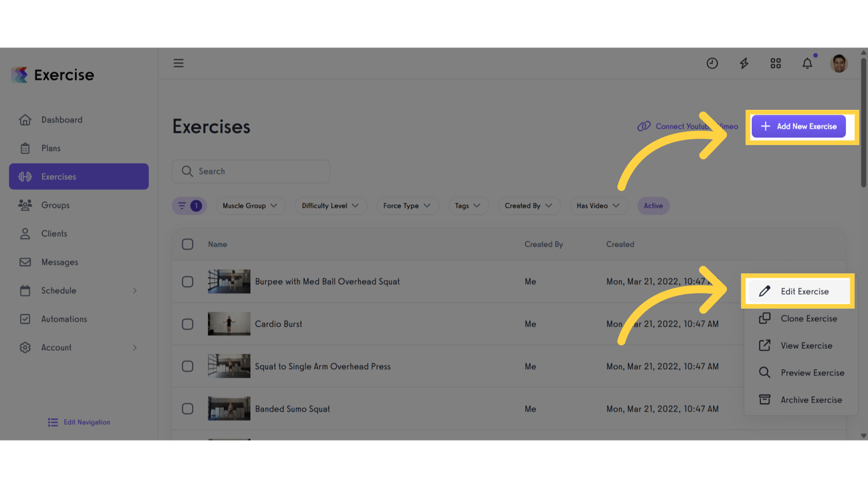Select Archive Exercise from context menu

click(801, 400)
